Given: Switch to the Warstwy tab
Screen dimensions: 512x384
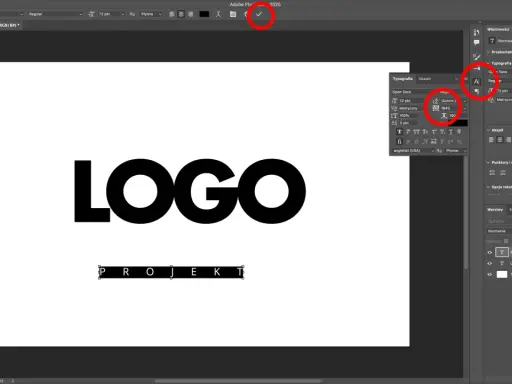Looking at the screenshot, I should 495,210.
